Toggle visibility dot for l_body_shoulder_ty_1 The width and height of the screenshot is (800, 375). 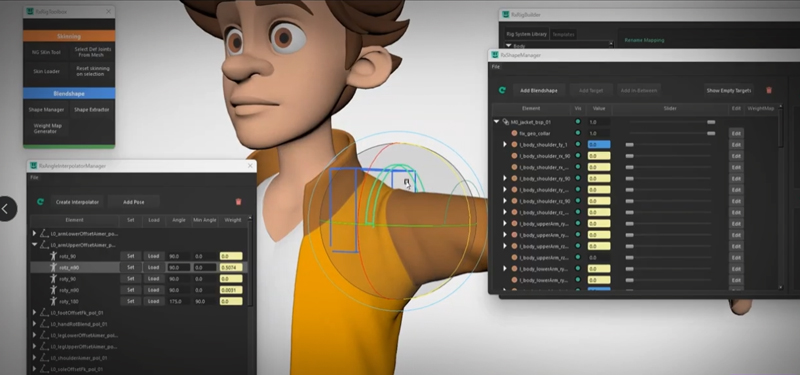click(578, 144)
